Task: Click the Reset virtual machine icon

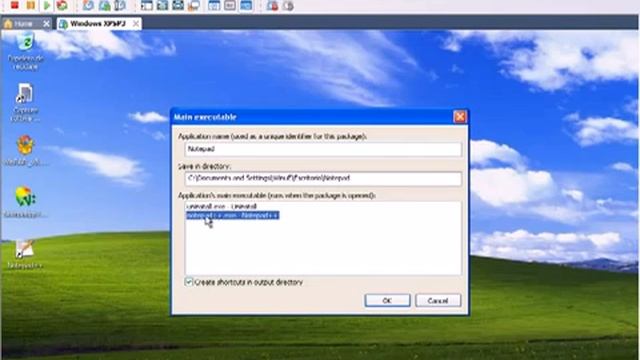Action: click(x=62, y=5)
